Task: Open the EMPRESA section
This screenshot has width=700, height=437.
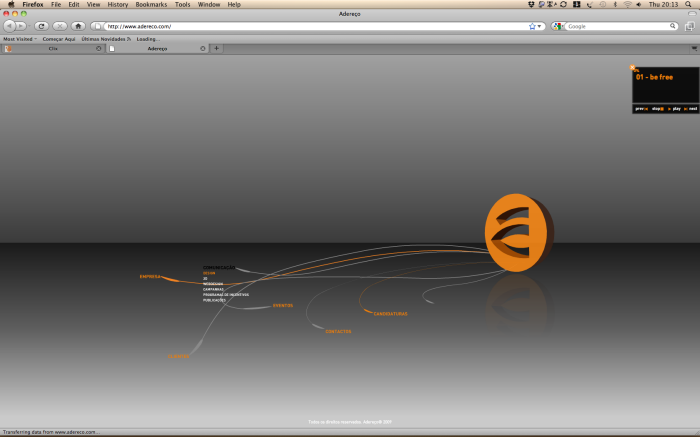Action: 150,276
